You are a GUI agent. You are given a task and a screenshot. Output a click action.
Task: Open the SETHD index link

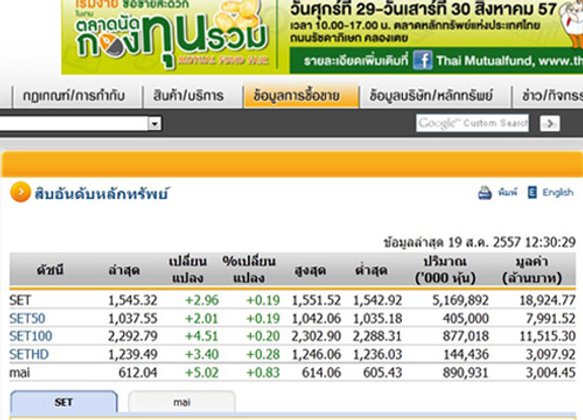tap(29, 354)
